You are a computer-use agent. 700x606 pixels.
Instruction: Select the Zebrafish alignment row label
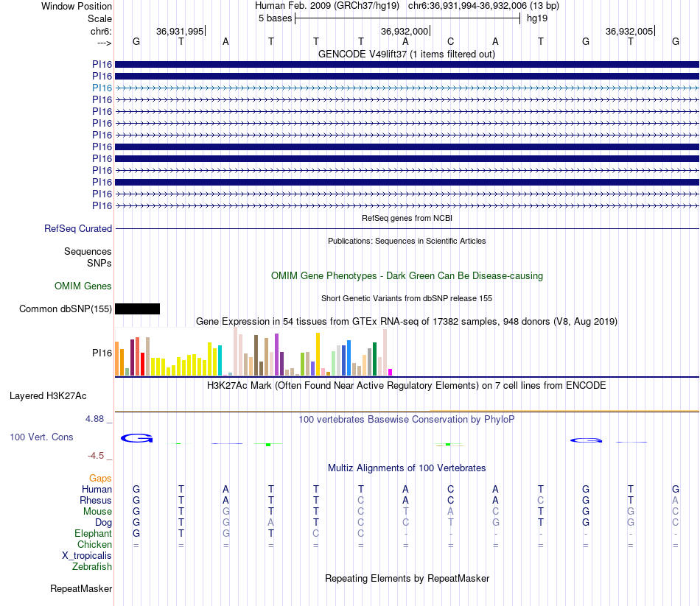[x=92, y=567]
